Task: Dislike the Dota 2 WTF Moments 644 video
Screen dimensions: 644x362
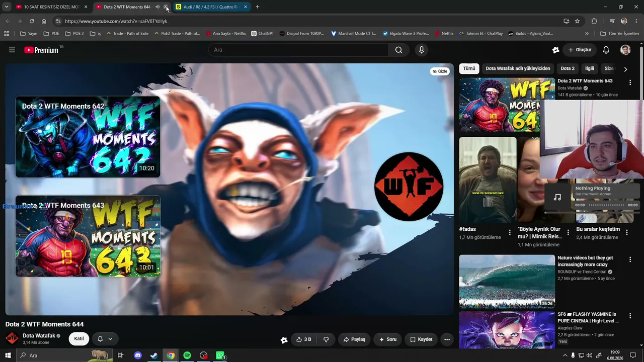Action: tap(326, 339)
